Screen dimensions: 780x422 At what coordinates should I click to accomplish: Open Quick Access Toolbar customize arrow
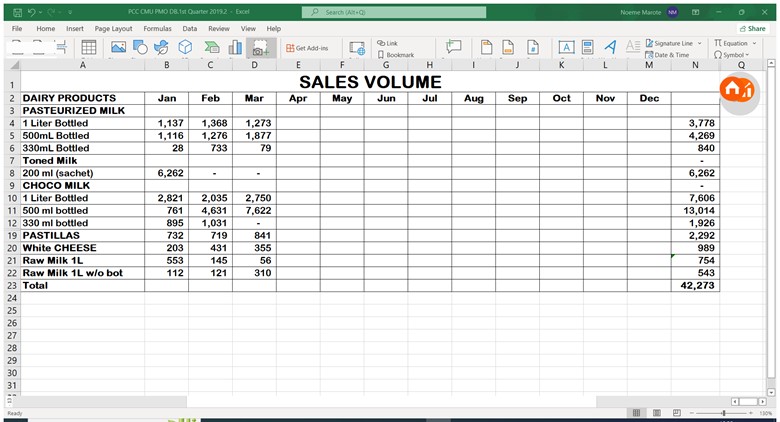[x=70, y=12]
